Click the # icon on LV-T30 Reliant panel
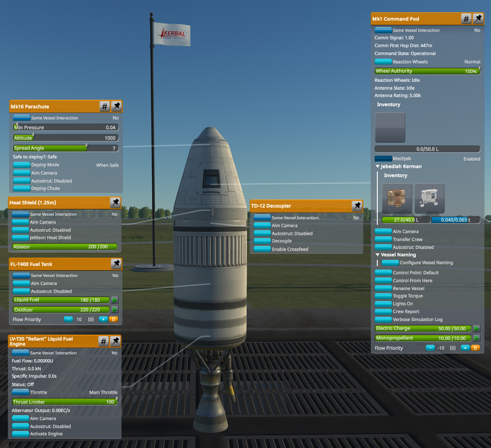This screenshot has height=448, width=491. [104, 341]
